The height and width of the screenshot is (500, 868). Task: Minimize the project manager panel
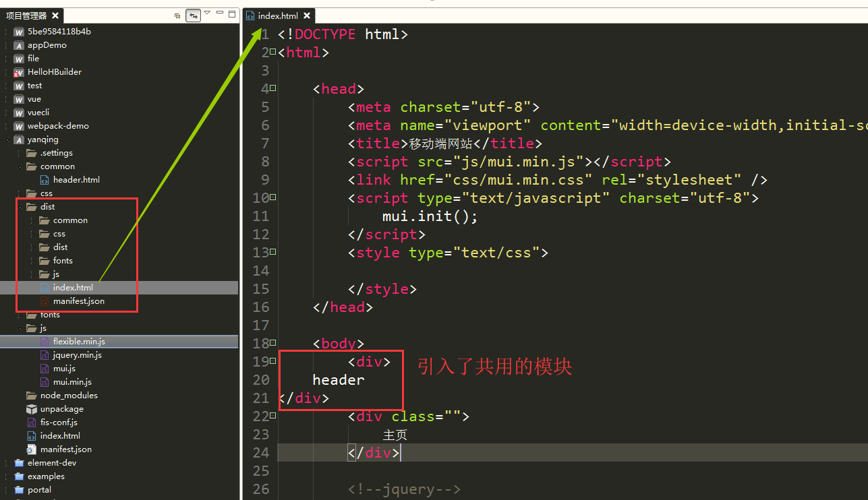click(x=220, y=13)
